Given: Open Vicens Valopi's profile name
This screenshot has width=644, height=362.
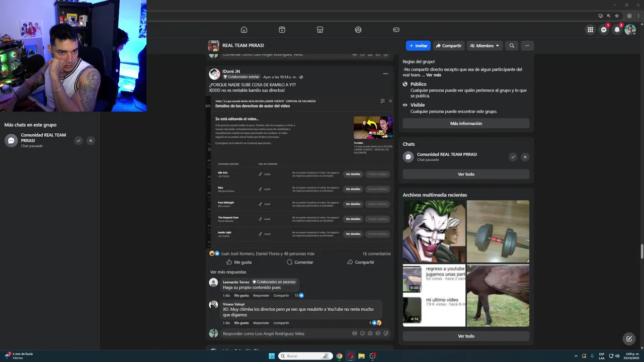Looking at the screenshot, I should (233, 304).
